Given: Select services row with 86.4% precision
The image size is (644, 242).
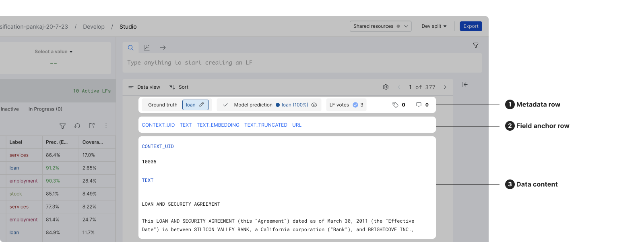Looking at the screenshot, I should click(x=58, y=155).
